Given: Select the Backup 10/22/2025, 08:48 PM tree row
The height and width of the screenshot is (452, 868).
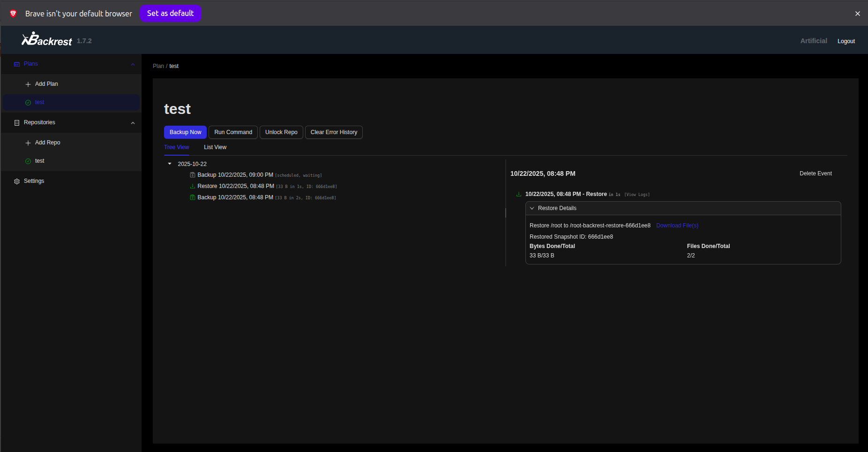Looking at the screenshot, I should (x=262, y=197).
